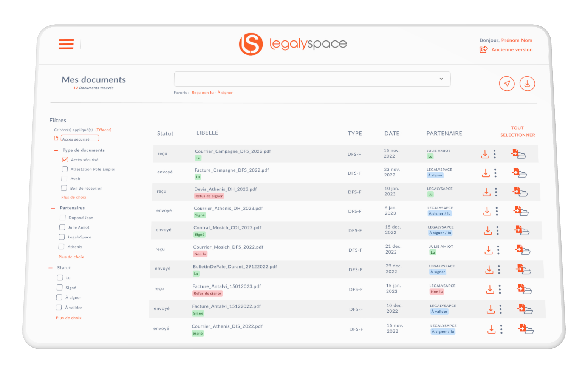Screen dimensions: 588x371
Task: Collapse the Partenaires filter section
Action: [x=53, y=208]
